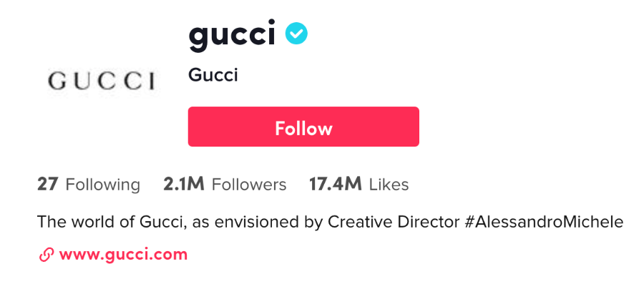Click the 2.1M followers count number

184,185
